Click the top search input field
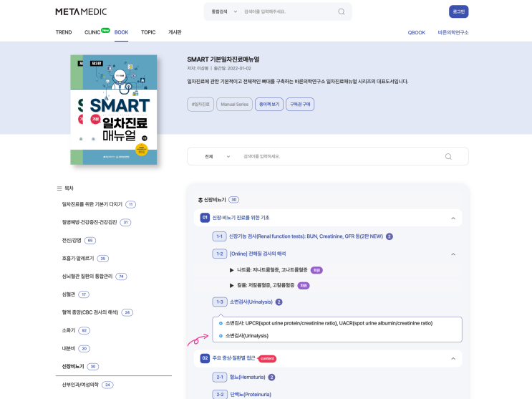The height and width of the screenshot is (399, 532). [289, 12]
